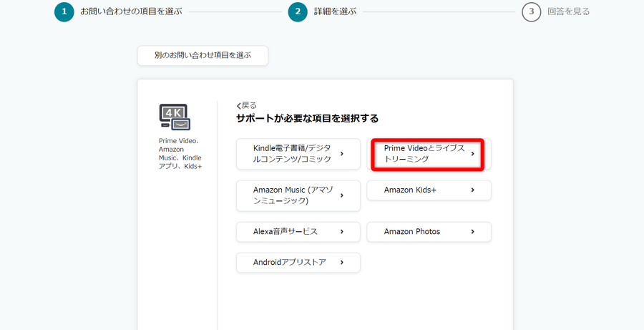Click chevron on Prime Video card
This screenshot has height=330, width=644.
473,154
